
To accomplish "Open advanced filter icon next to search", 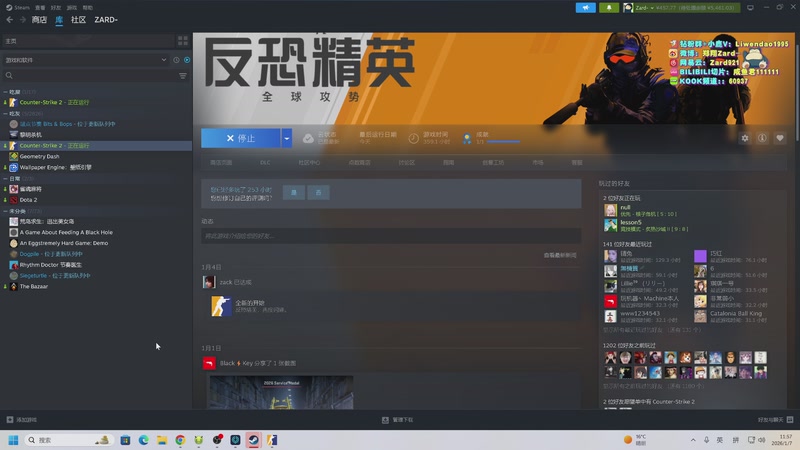I will [x=183, y=76].
